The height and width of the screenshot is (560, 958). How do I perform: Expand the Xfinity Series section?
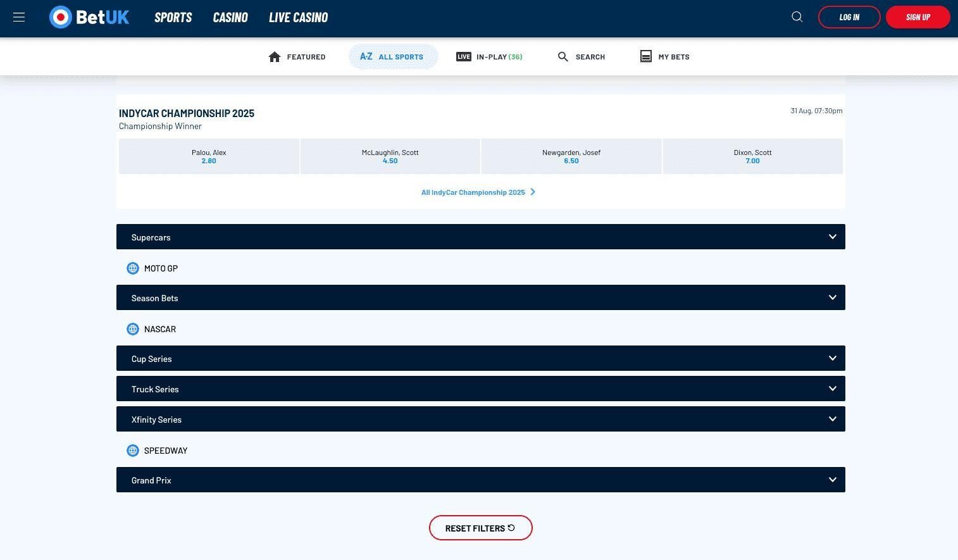481,419
